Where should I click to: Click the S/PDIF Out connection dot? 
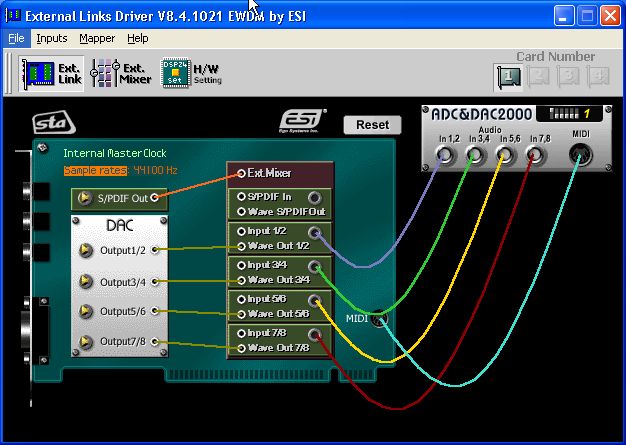[155, 198]
